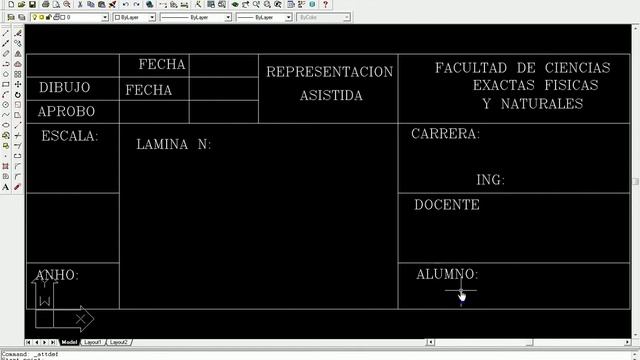Select the Arc draw tool
This screenshot has height=360, width=640.
(x=6, y=95)
